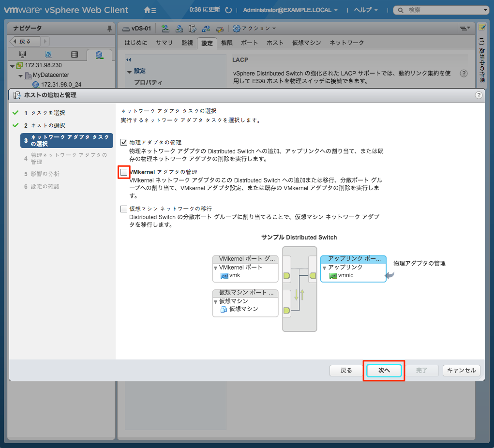Click the refresh icon next to update time
494x448 pixels.
(x=228, y=10)
